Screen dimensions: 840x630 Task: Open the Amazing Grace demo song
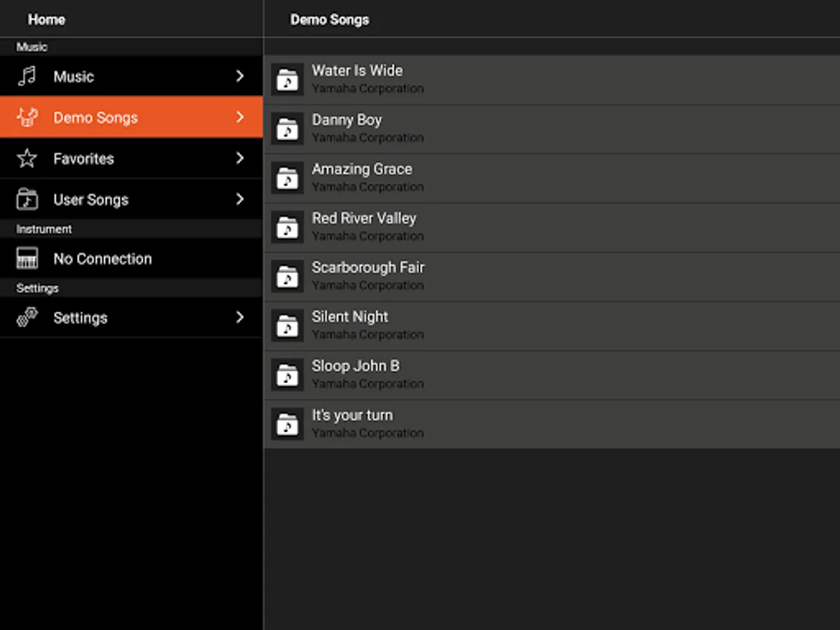552,178
